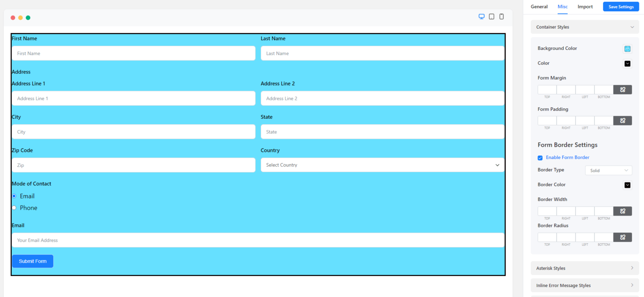Viewport: 644px width, 297px height.
Task: Click the Save Settings button
Action: (x=621, y=7)
